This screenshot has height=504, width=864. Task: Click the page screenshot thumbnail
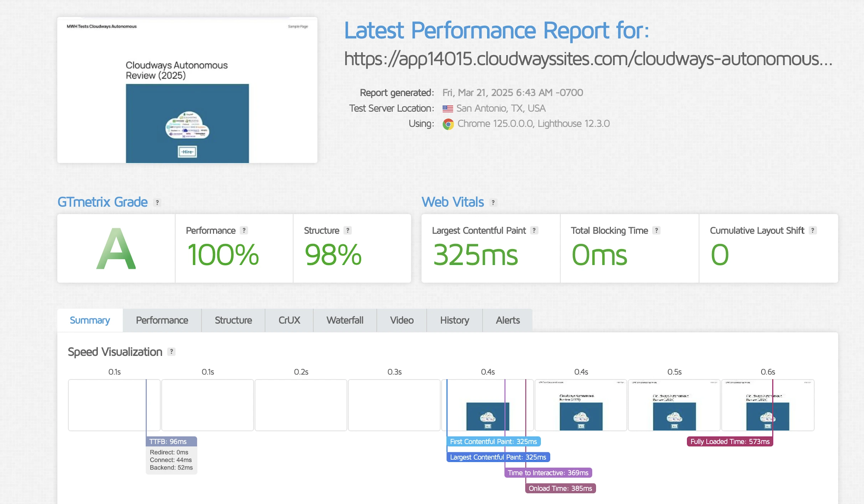pos(187,90)
